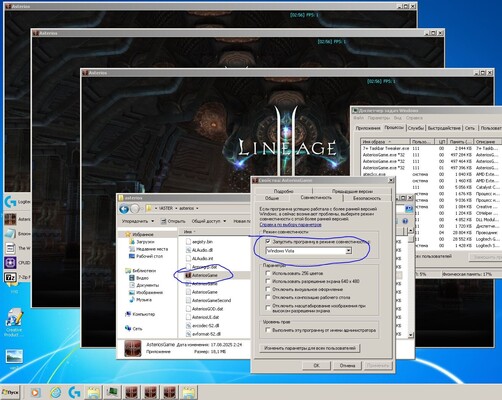Viewport: 502px width, 400px height.
Task: Switch to Безопасность tab in properties
Action: [x=367, y=198]
